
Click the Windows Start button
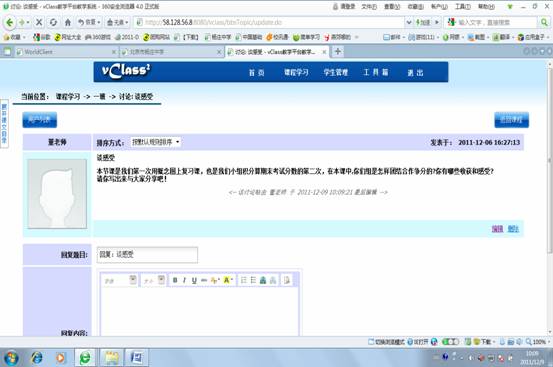11,358
